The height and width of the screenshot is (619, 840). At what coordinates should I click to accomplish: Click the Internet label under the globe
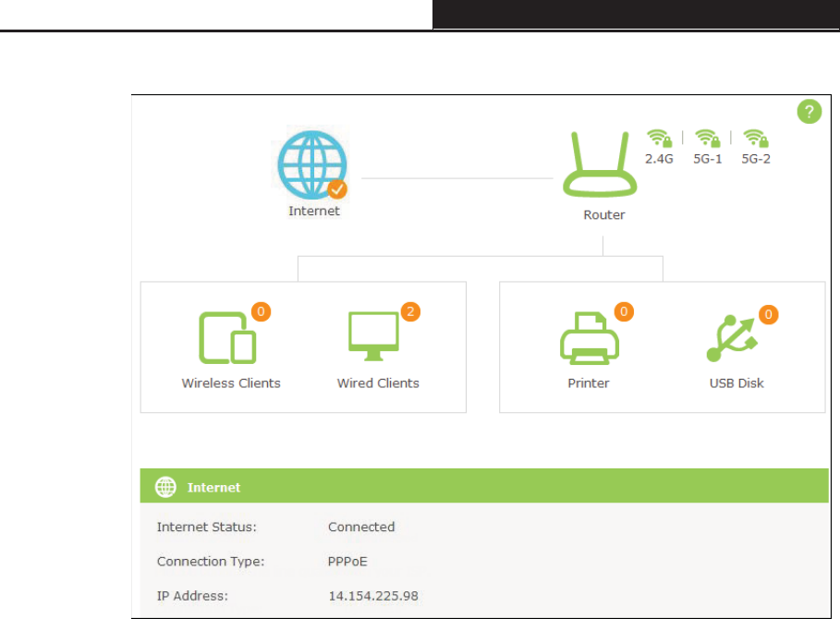[x=314, y=211]
